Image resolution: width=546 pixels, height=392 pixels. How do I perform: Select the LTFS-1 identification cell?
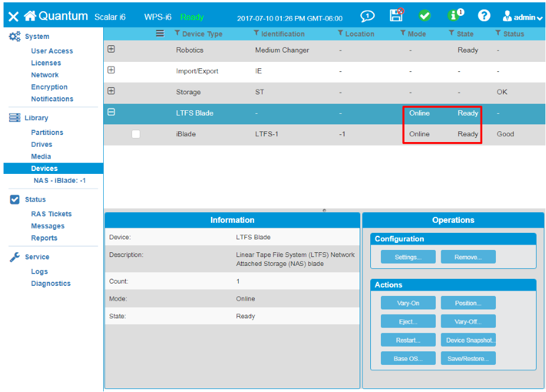coord(267,134)
